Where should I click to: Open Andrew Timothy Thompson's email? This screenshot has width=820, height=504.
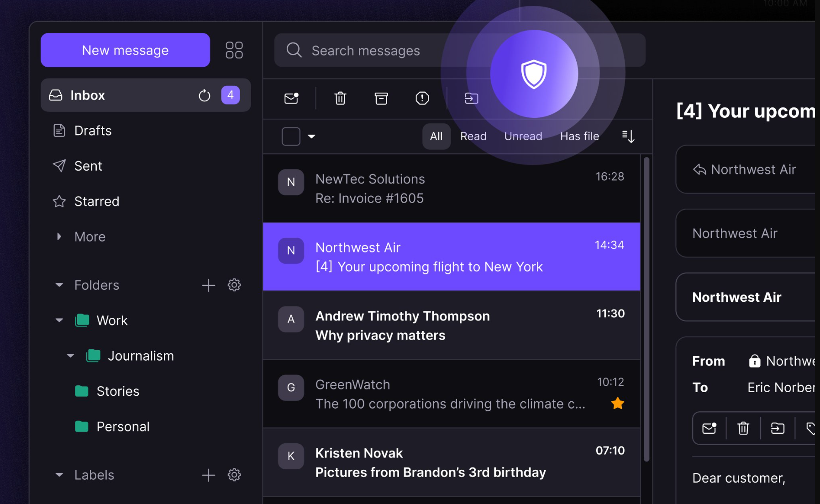452,325
